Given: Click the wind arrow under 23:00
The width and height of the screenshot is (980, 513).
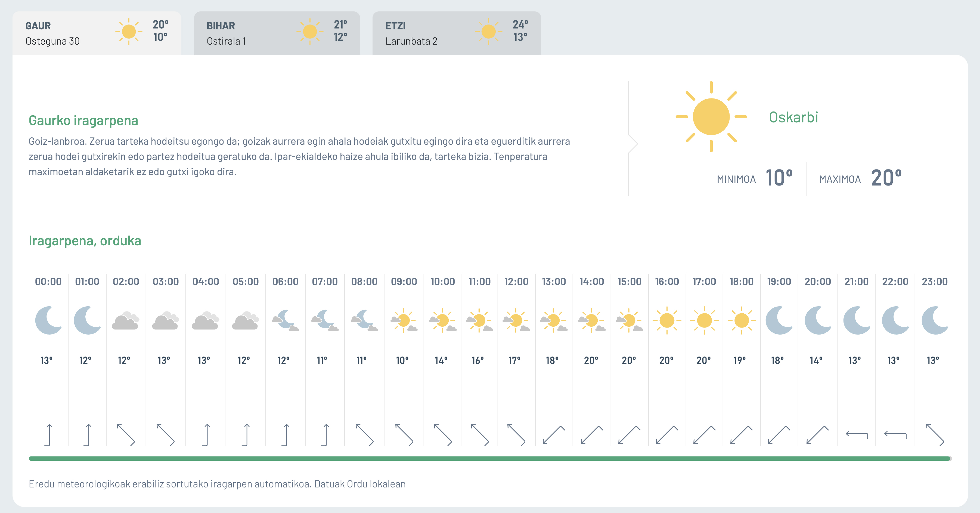Looking at the screenshot, I should coord(935,435).
